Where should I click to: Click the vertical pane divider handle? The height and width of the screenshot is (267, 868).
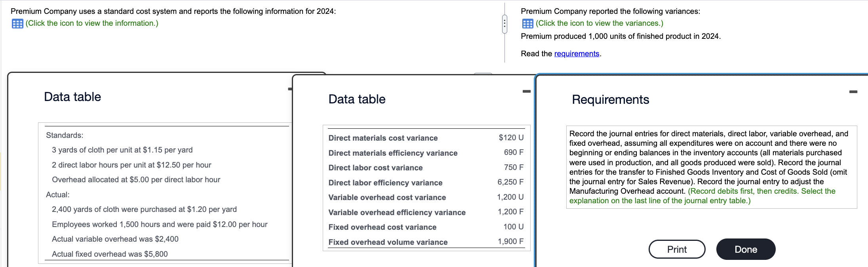click(x=504, y=24)
